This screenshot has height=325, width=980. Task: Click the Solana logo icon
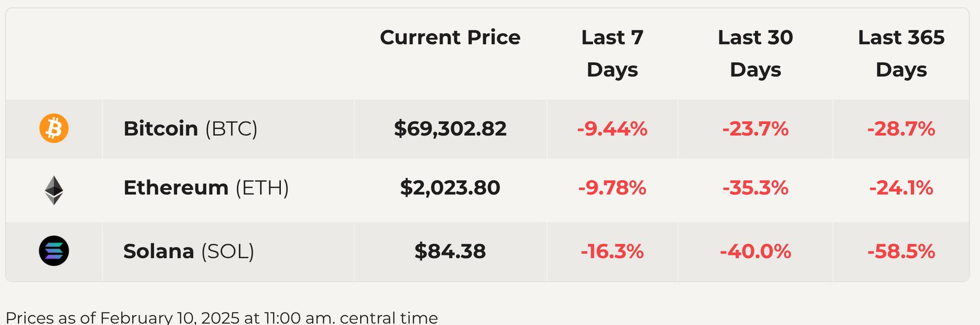click(54, 251)
